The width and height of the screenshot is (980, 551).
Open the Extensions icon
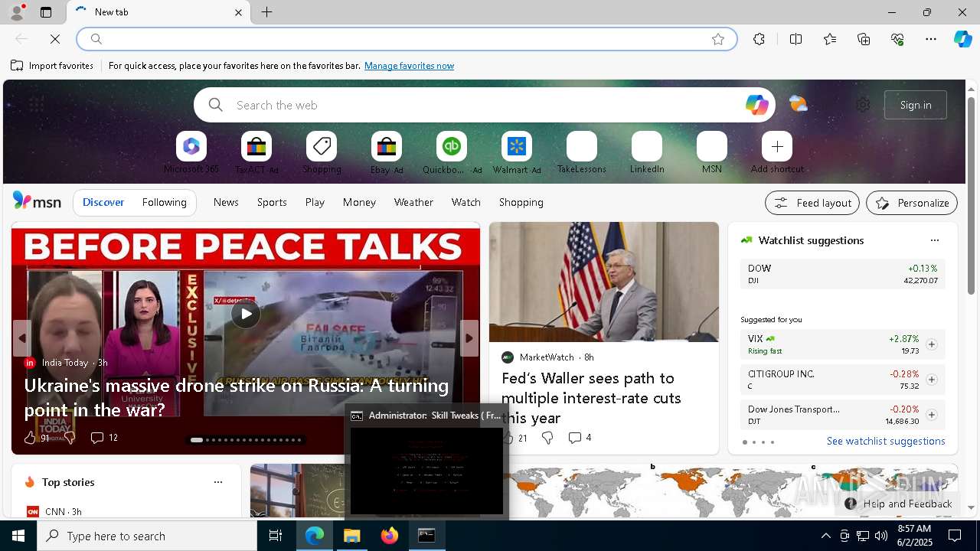[x=759, y=39]
